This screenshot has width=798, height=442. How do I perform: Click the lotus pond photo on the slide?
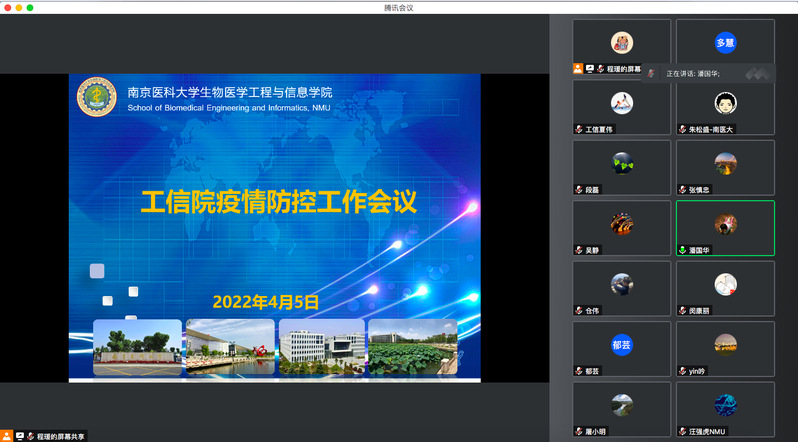pos(412,346)
